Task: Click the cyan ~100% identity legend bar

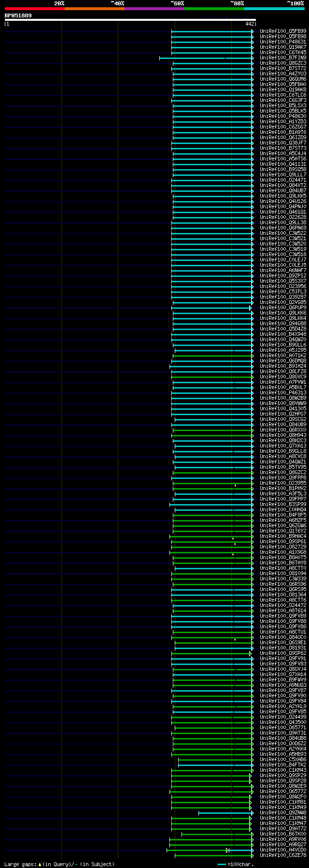Action: tap(274, 9)
